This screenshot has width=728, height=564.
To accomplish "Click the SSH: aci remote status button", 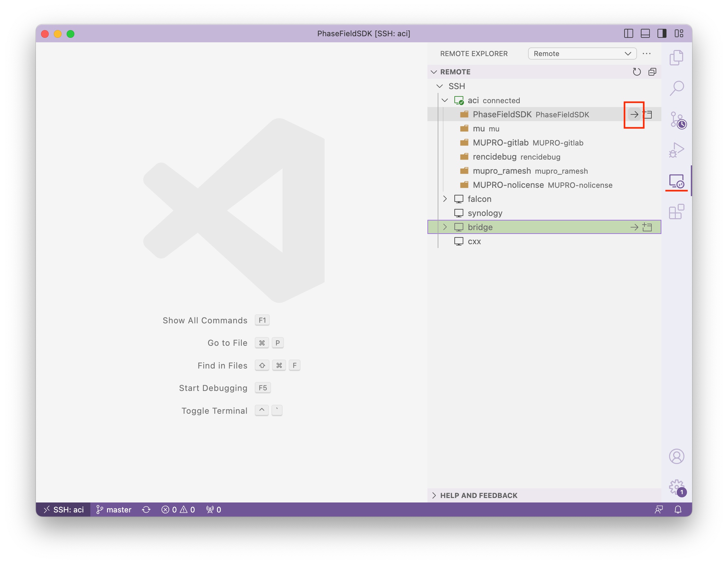I will click(x=63, y=509).
